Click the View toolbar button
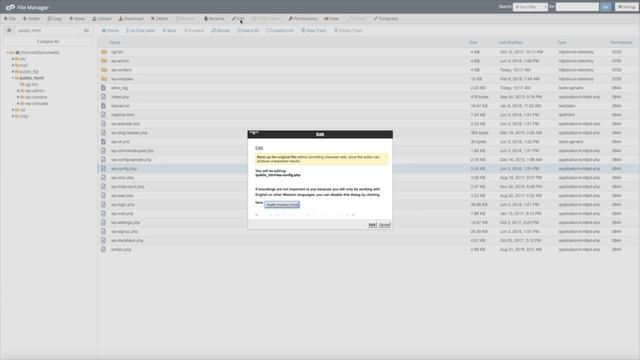Screen dimensions: 640x360 pos(331,19)
